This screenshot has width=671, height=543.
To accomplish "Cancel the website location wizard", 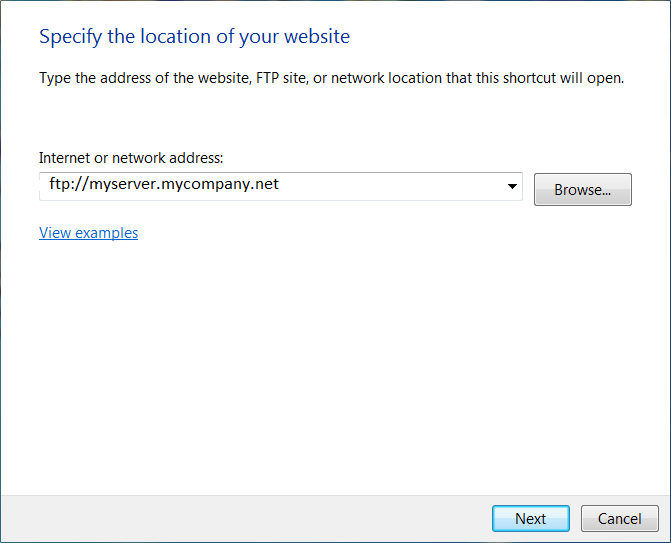I will [619, 518].
